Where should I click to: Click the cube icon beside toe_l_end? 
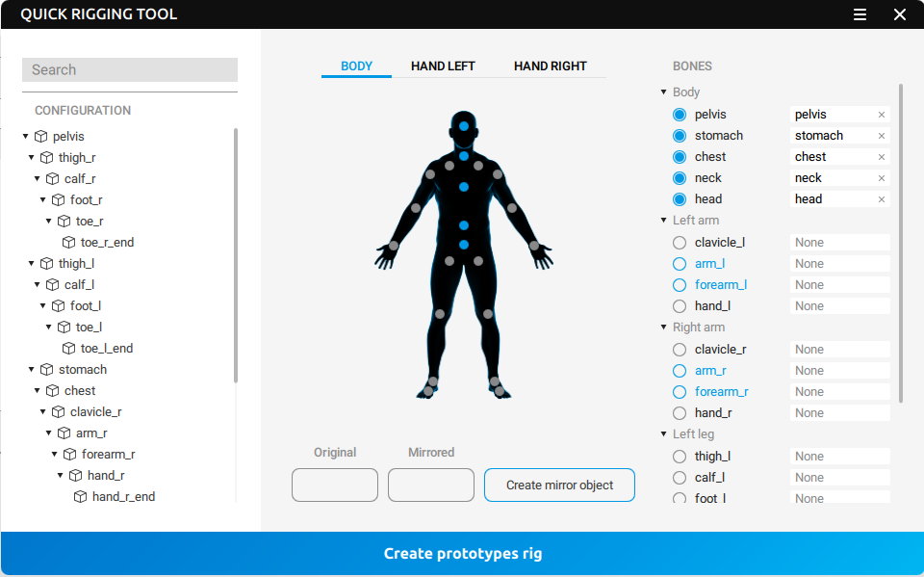69,348
